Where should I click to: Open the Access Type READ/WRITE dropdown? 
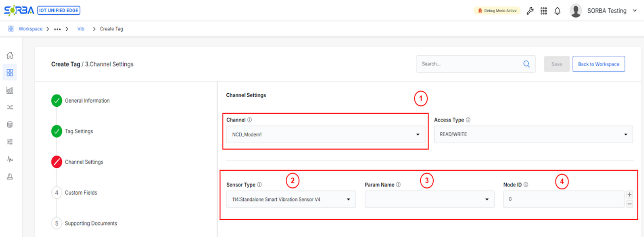click(x=533, y=134)
